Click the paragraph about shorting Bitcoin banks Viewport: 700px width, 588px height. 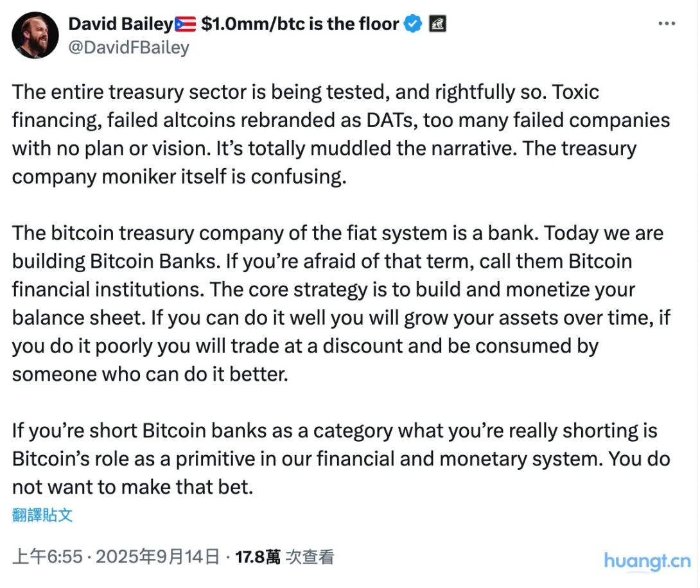[321, 458]
